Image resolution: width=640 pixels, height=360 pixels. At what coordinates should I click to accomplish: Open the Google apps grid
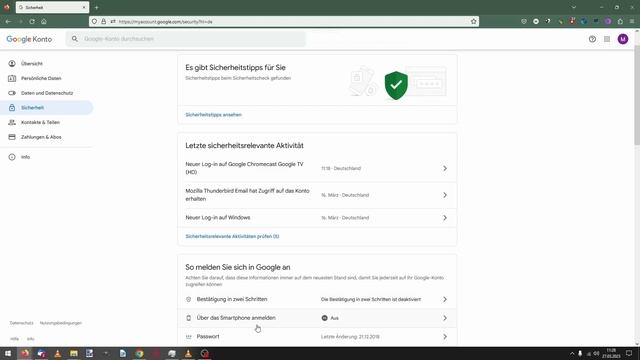[x=607, y=39]
